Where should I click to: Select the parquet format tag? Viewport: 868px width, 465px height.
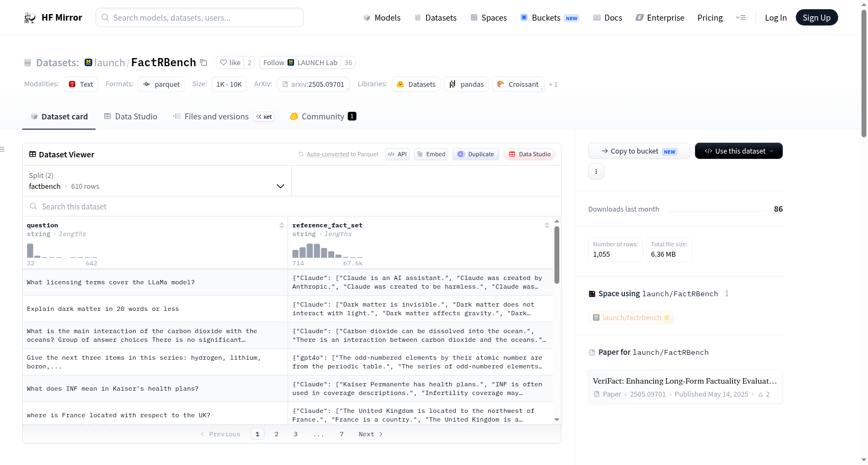pyautogui.click(x=162, y=84)
